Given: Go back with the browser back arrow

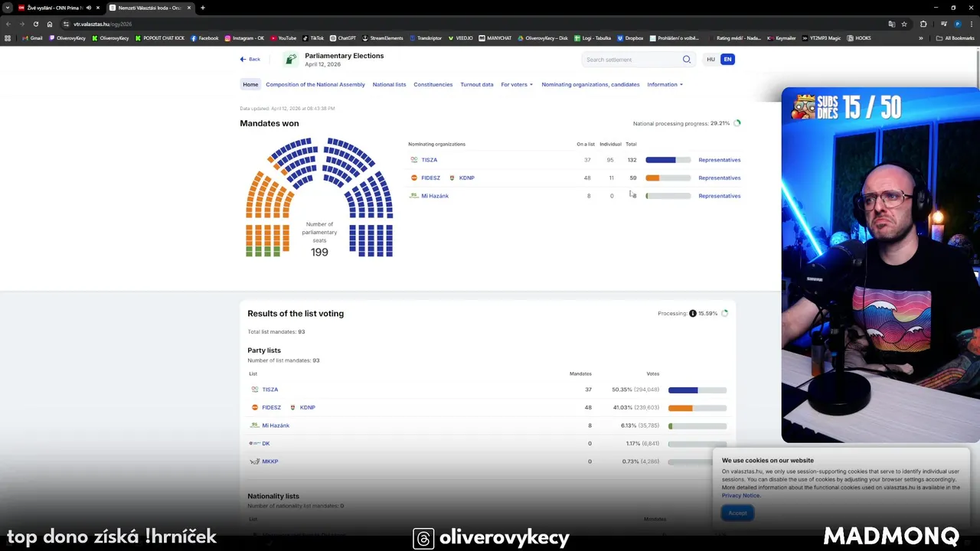Looking at the screenshot, I should pos(8,24).
